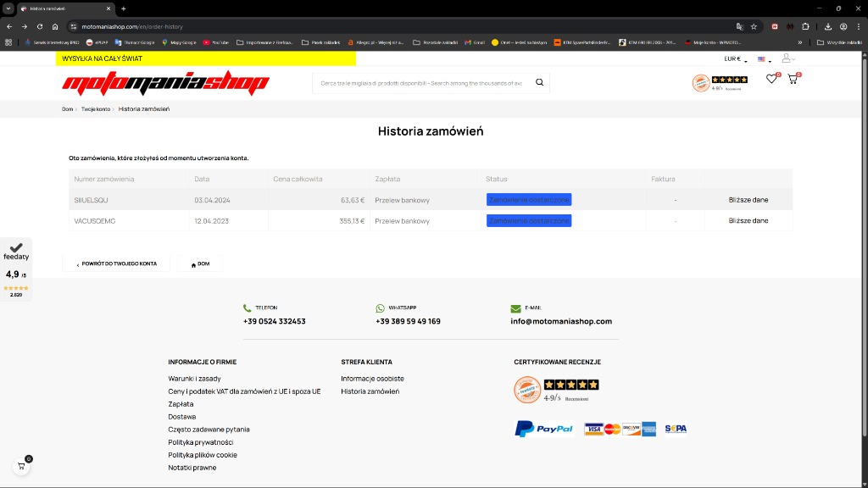Open the 'Mapy Google' bookmark
The width and height of the screenshot is (868, 488).
[x=179, y=42]
